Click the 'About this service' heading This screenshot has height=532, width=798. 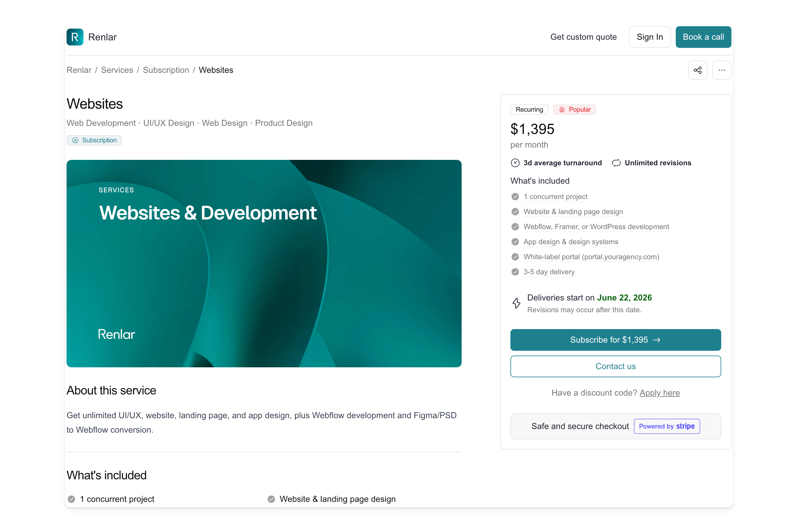tap(111, 390)
